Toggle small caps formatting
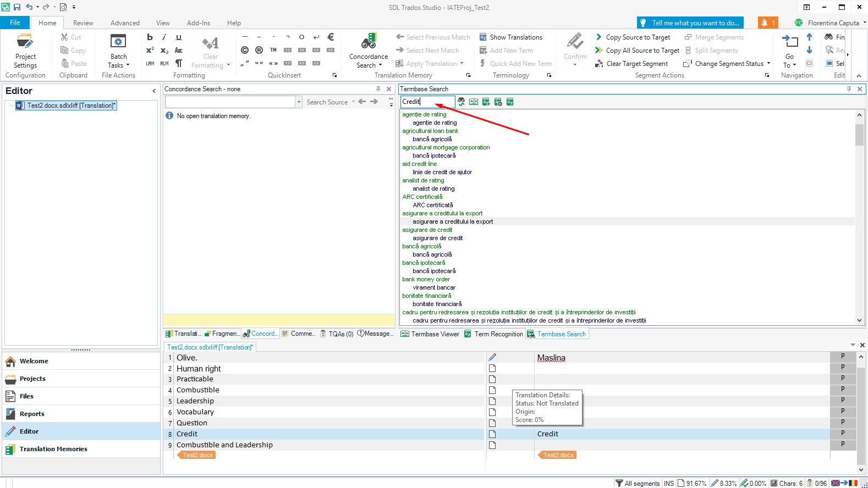 [x=179, y=50]
